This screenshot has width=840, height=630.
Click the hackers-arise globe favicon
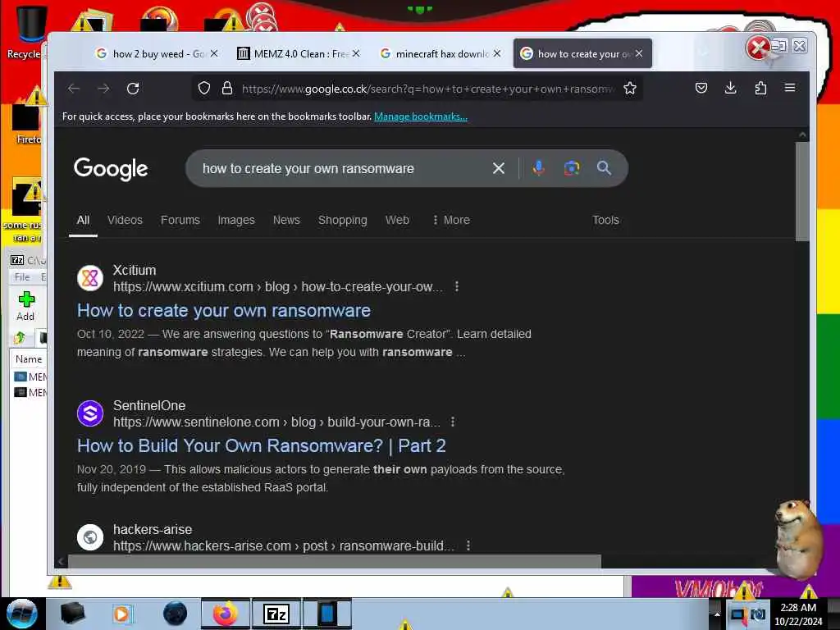[x=90, y=536]
